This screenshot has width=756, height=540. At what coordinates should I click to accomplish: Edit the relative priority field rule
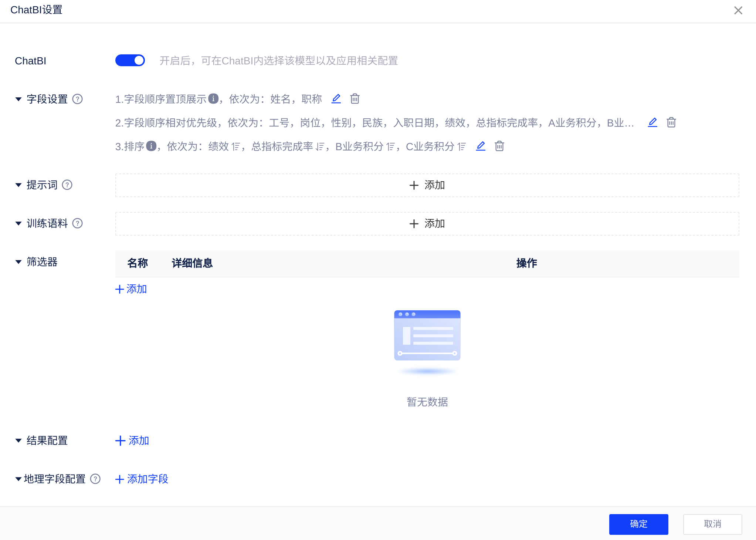pyautogui.click(x=652, y=122)
